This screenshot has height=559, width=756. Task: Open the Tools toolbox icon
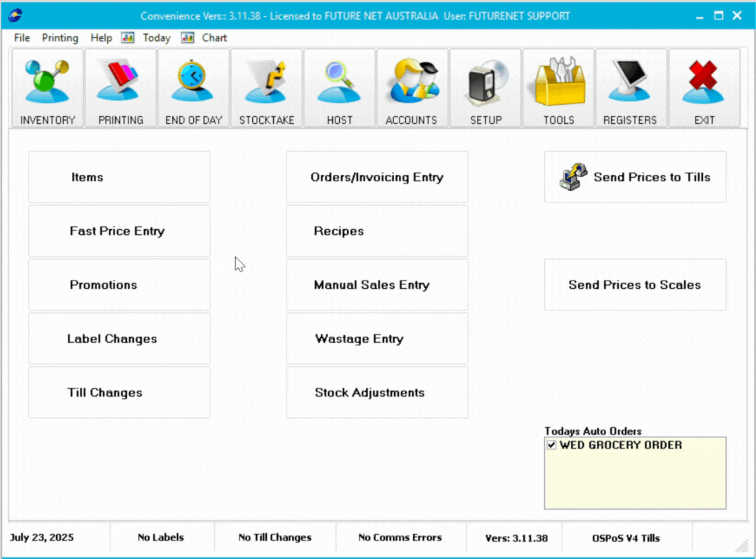pyautogui.click(x=558, y=88)
